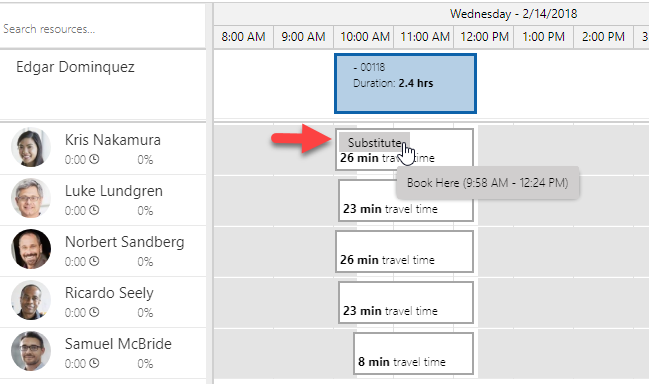Book Norbert Sandberg's 26 min travel slot
Image resolution: width=649 pixels, height=384 pixels.
[x=404, y=252]
